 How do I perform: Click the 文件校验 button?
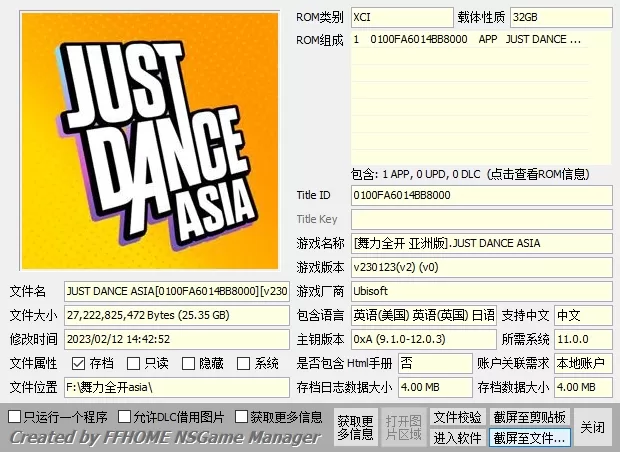457,417
